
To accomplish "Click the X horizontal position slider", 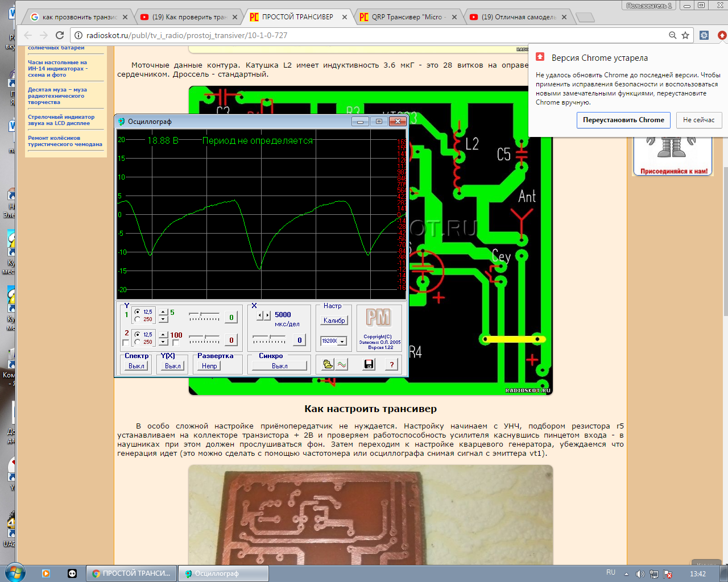I will (x=270, y=339).
